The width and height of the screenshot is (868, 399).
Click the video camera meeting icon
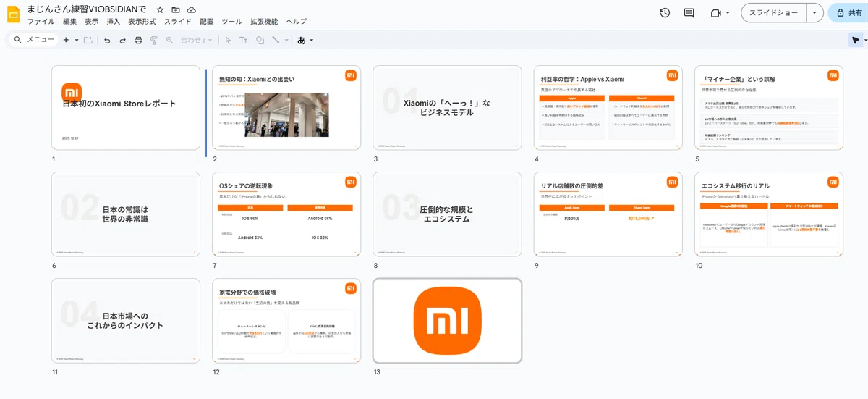(x=716, y=13)
